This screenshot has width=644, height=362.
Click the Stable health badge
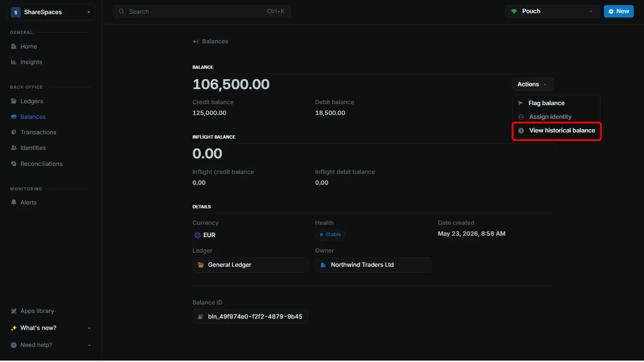pyautogui.click(x=330, y=235)
